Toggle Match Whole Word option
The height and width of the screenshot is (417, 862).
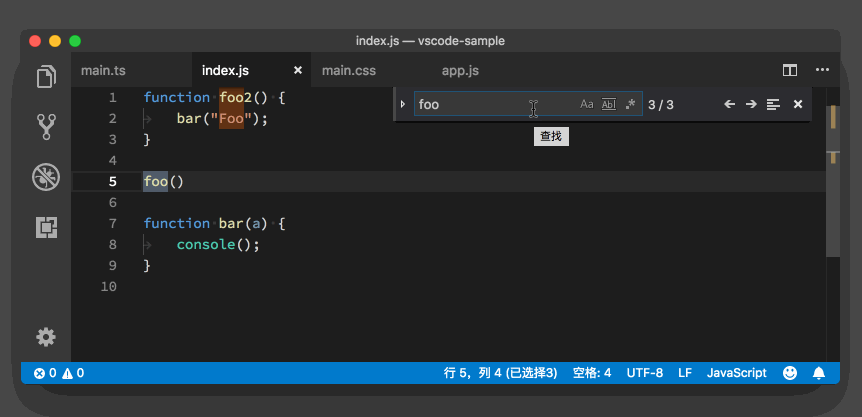pyautogui.click(x=608, y=104)
